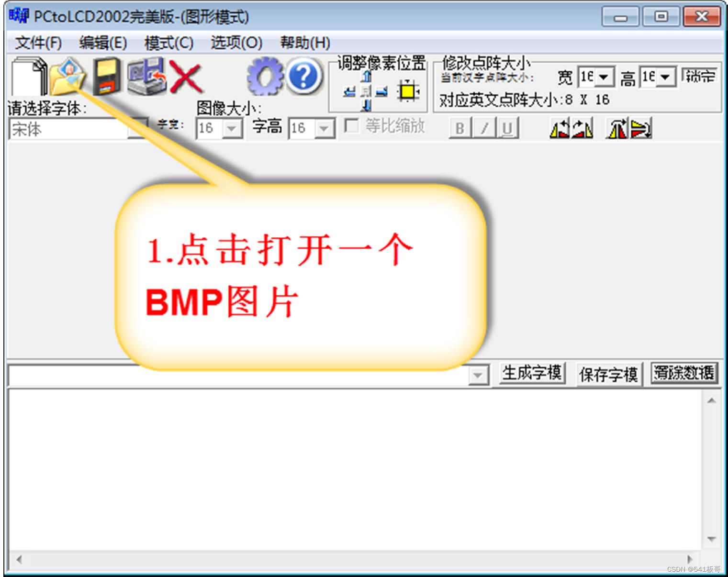Open the 选项(O) menu

[x=236, y=43]
